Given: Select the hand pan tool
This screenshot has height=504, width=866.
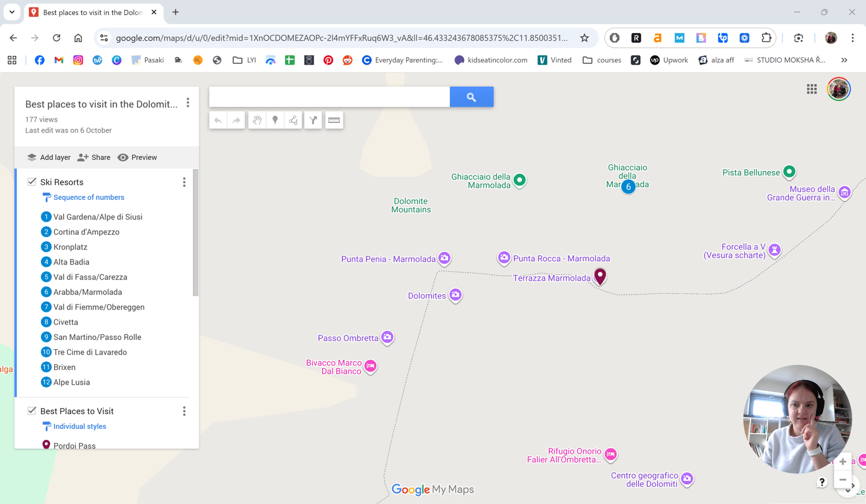Looking at the screenshot, I should [x=257, y=120].
